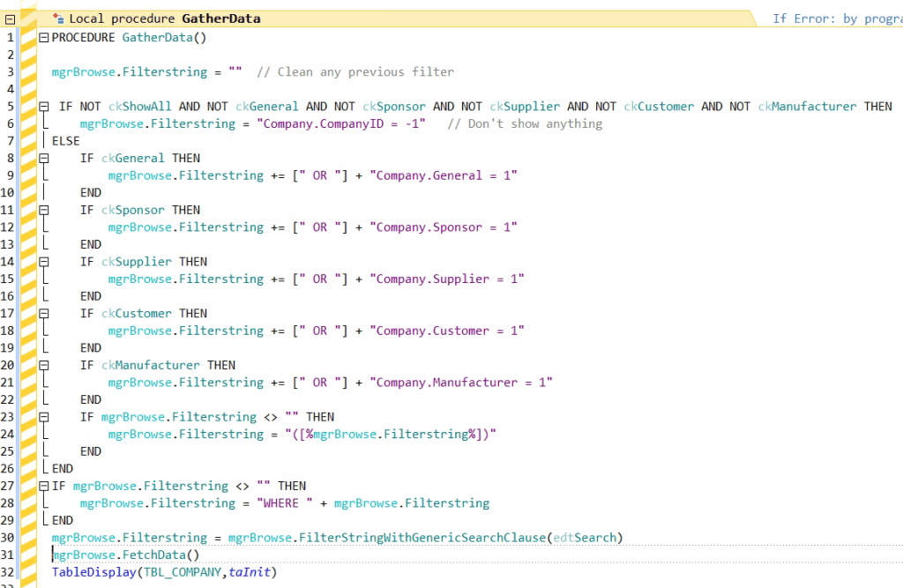This screenshot has height=588, width=903.
Task: Place cursor on FetchData in line 31
Action: pos(166,555)
